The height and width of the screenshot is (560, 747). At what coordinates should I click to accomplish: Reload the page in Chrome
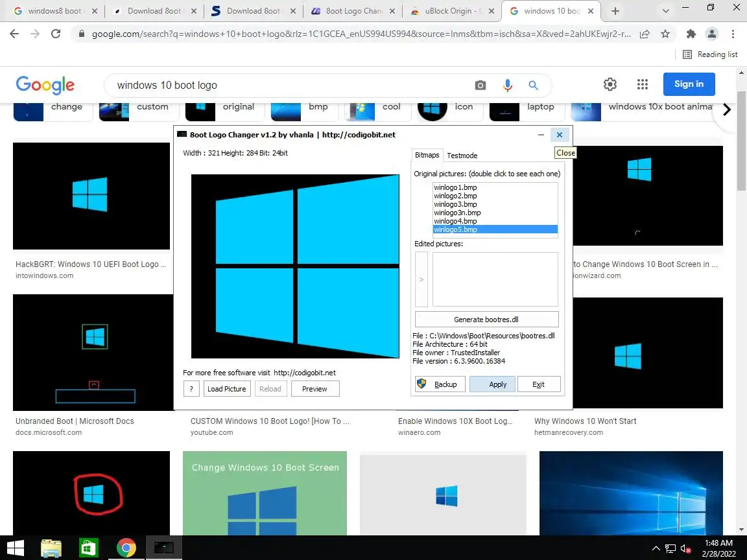tap(56, 34)
